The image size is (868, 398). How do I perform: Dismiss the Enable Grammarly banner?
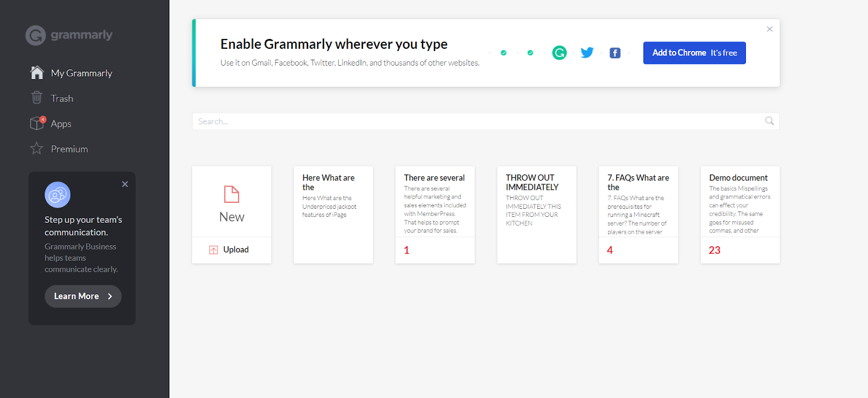click(769, 29)
